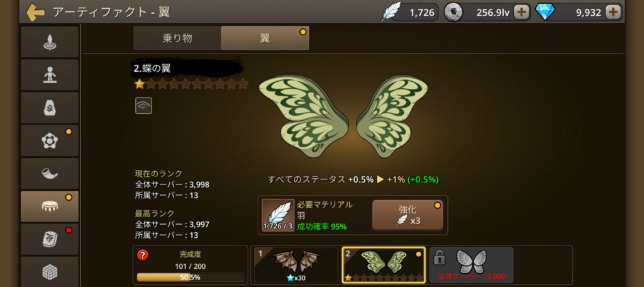The height and width of the screenshot is (287, 644).
Task: Open the fountain icon in sidebar
Action: tap(50, 42)
